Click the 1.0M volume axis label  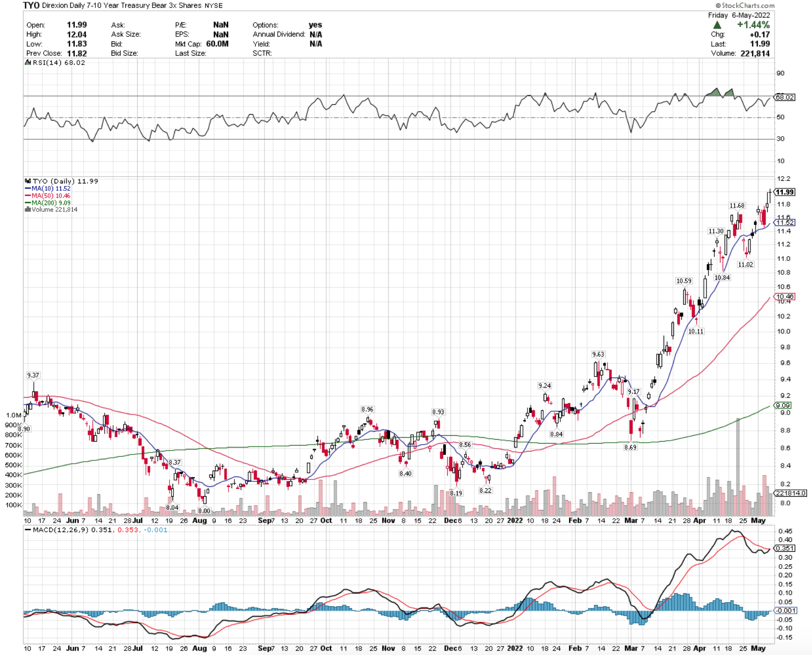[14, 416]
